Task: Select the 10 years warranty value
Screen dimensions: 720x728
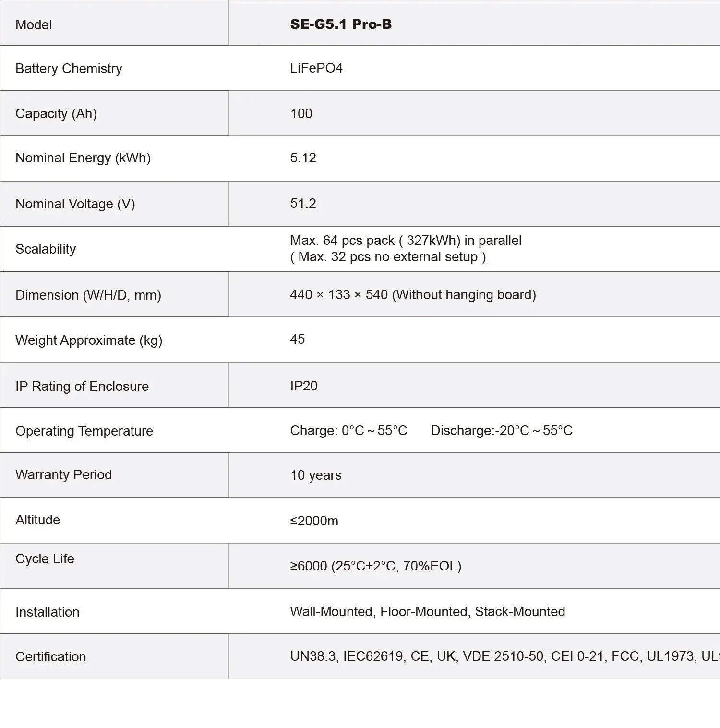Action: 316,475
